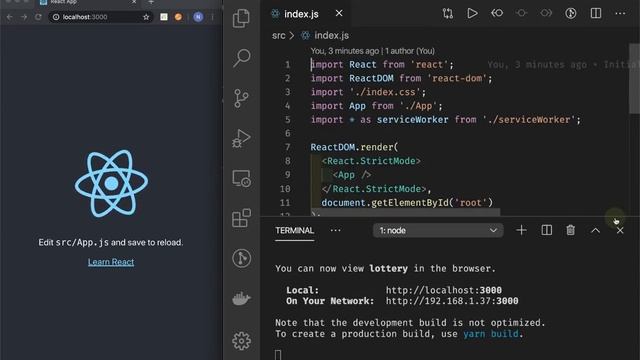Open more panel tabs ellipsis
The width and height of the screenshot is (640, 360).
[x=336, y=231]
